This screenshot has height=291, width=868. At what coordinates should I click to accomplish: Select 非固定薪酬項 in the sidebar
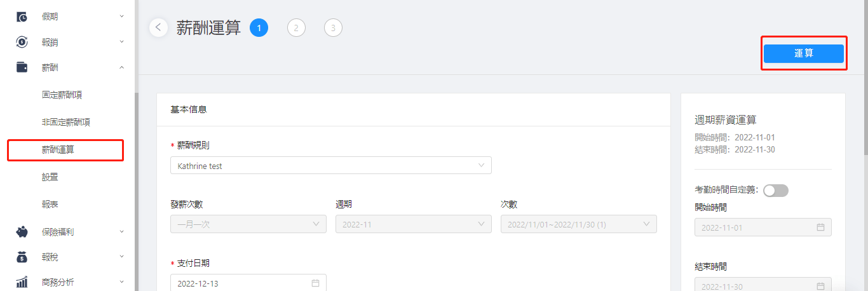(66, 122)
